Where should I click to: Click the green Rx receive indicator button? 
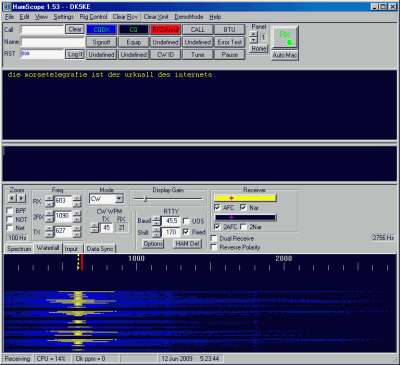click(285, 38)
